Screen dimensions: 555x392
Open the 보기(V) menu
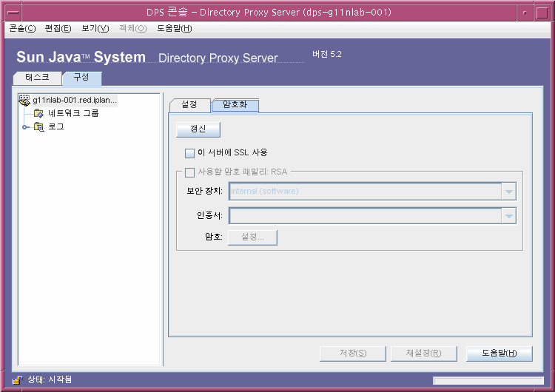click(x=95, y=28)
